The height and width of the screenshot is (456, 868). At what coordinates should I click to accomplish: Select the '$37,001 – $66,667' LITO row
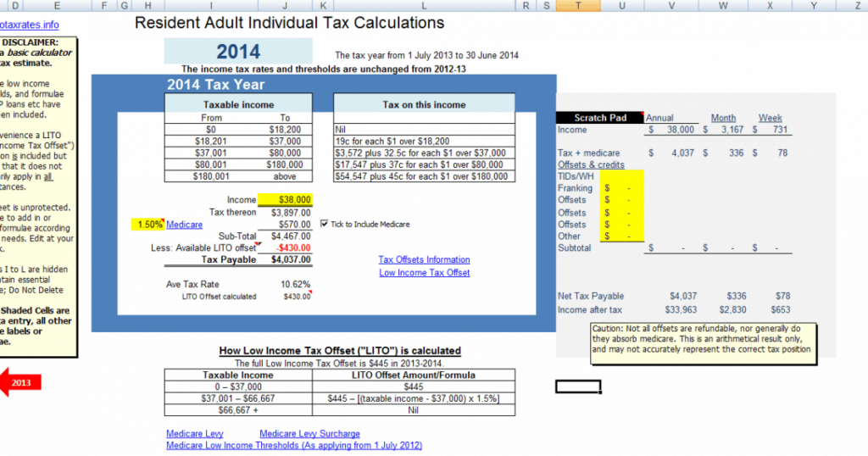point(339,398)
